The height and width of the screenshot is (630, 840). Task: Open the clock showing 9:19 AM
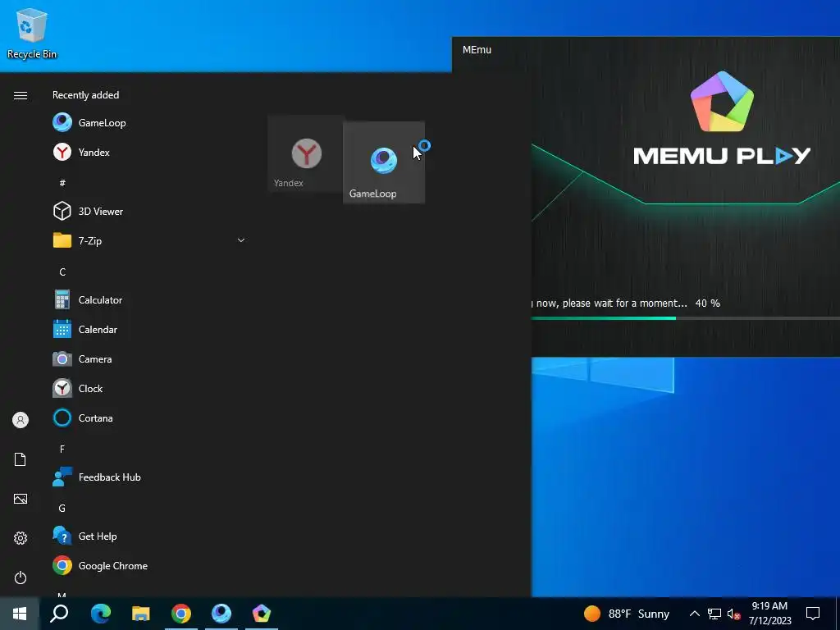[769, 614]
